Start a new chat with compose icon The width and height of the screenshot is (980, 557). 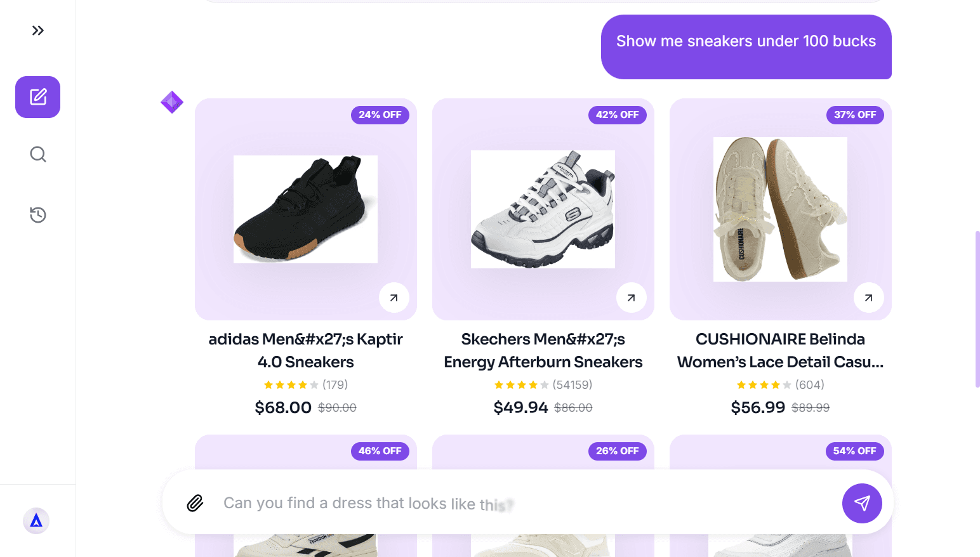pyautogui.click(x=38, y=97)
